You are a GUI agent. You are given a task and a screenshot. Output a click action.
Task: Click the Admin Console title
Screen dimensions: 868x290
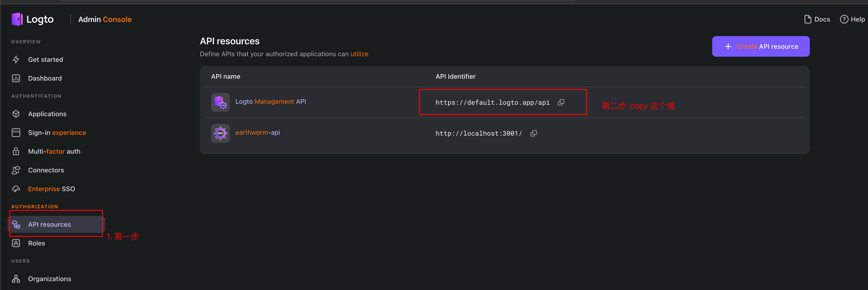tap(105, 19)
